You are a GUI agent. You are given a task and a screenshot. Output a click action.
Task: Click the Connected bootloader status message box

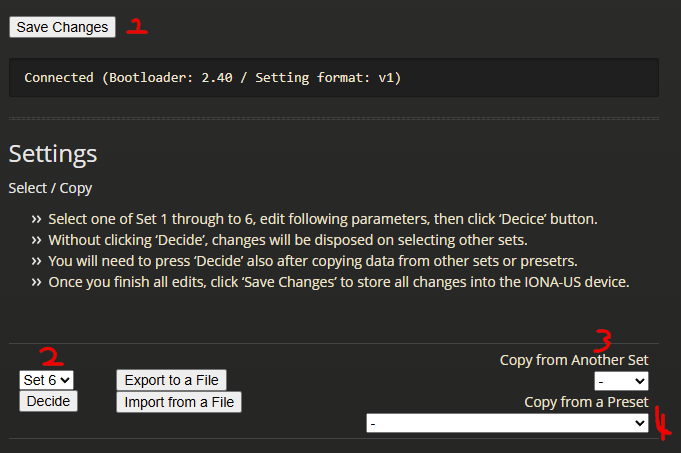point(334,77)
